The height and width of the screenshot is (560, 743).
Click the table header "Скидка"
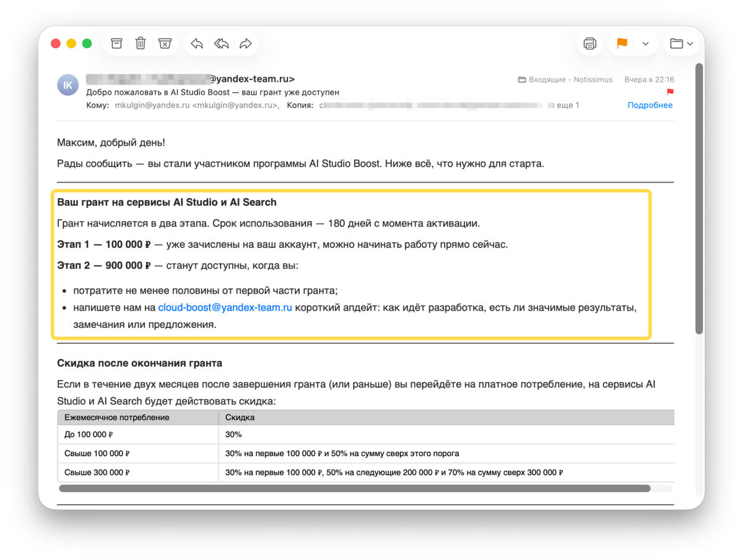coord(240,418)
